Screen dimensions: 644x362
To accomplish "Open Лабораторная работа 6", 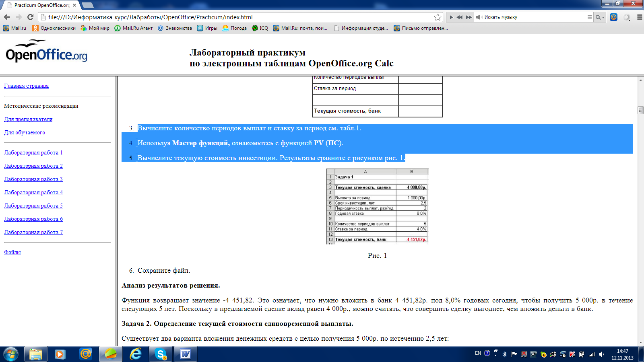I will (33, 219).
